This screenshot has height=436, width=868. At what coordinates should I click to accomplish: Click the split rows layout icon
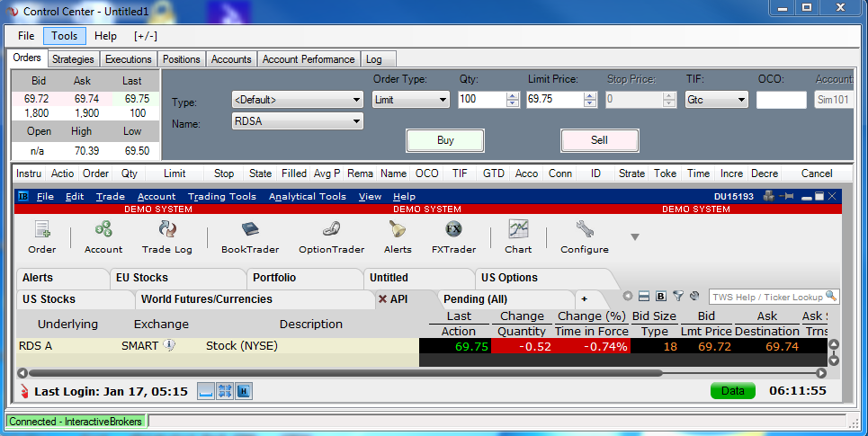[644, 296]
